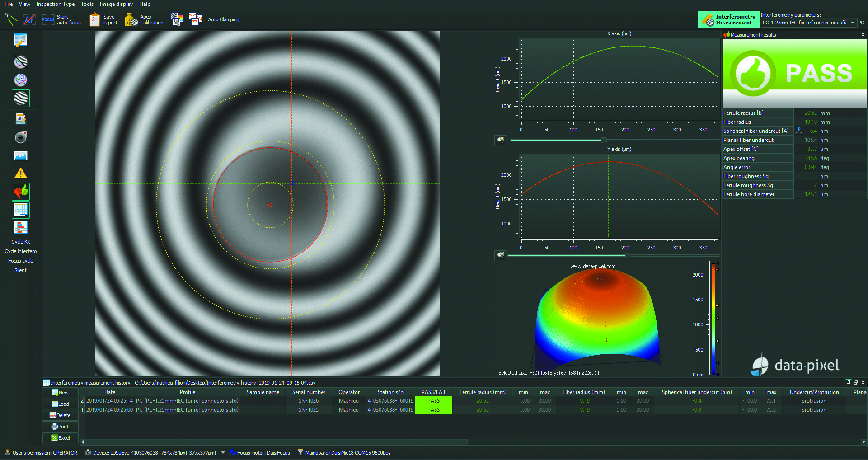868x460 pixels.
Task: Click the thumbs up/down pass-fail icon
Action: tap(21, 192)
